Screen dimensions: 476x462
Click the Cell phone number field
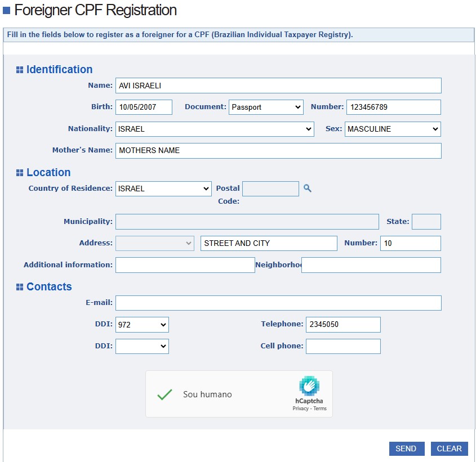click(x=343, y=346)
